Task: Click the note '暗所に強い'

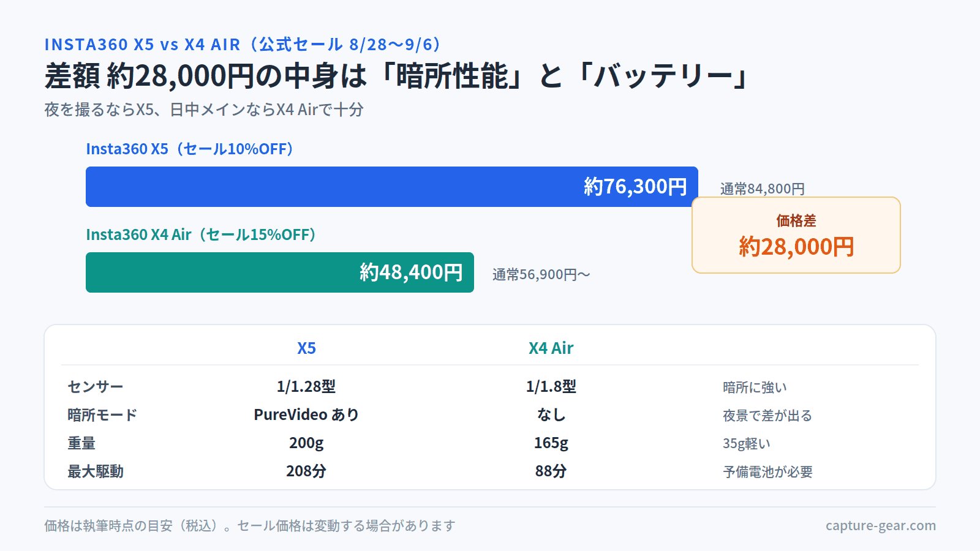Action: coord(755,387)
